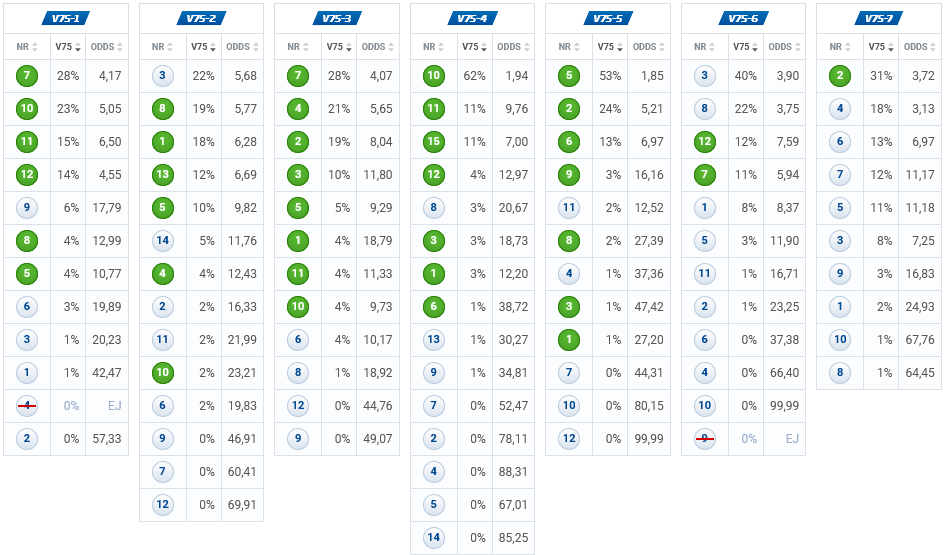Deselect horse 7 in V75-1
The height and width of the screenshot is (555, 949).
point(28,76)
